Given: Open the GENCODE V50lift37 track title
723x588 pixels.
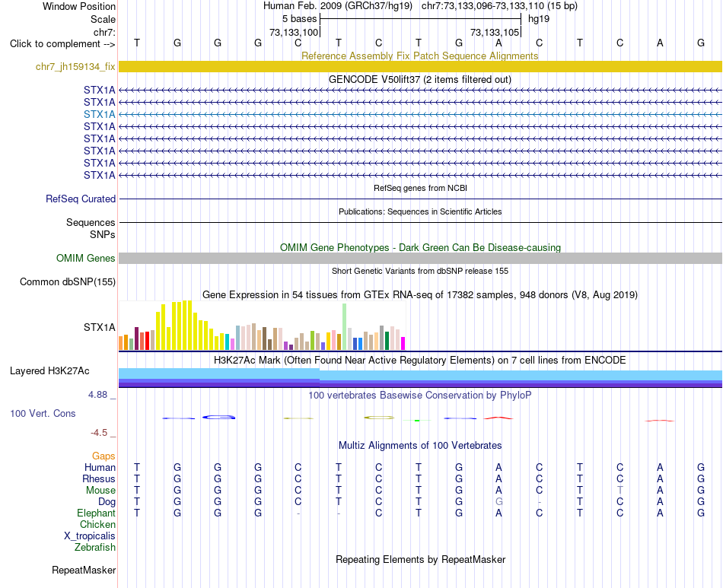Looking at the screenshot, I should [x=419, y=80].
